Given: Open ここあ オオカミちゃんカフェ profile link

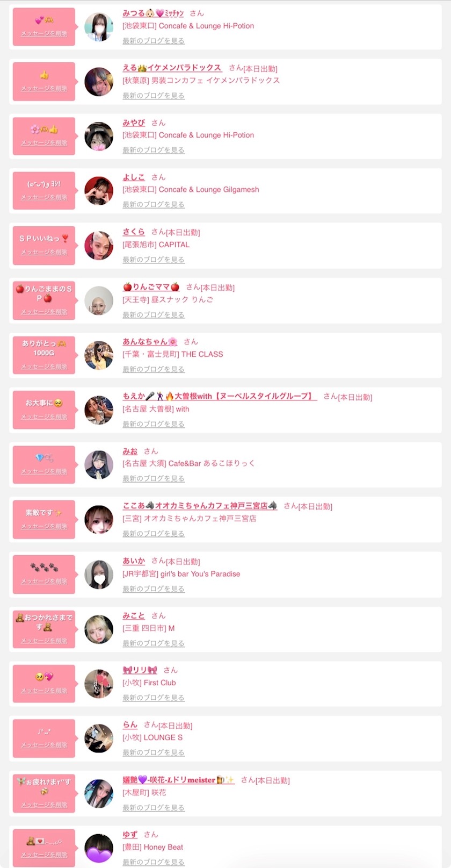Looking at the screenshot, I should [200, 506].
